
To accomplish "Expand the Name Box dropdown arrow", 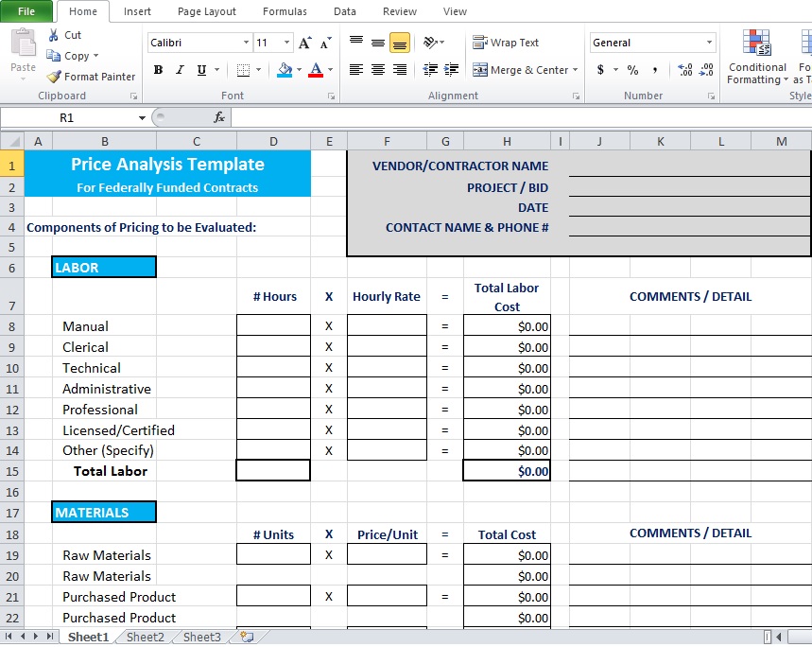I will 142,118.
